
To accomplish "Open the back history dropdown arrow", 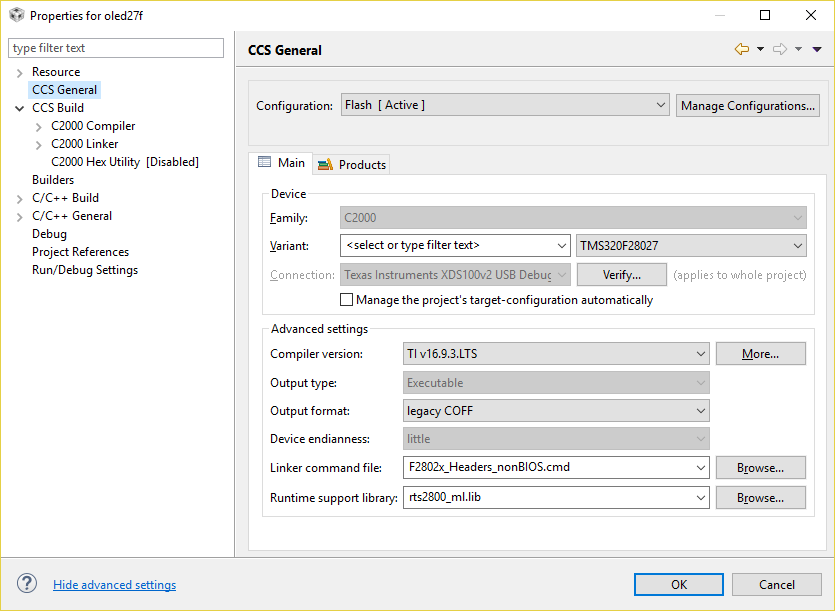I will tap(760, 49).
